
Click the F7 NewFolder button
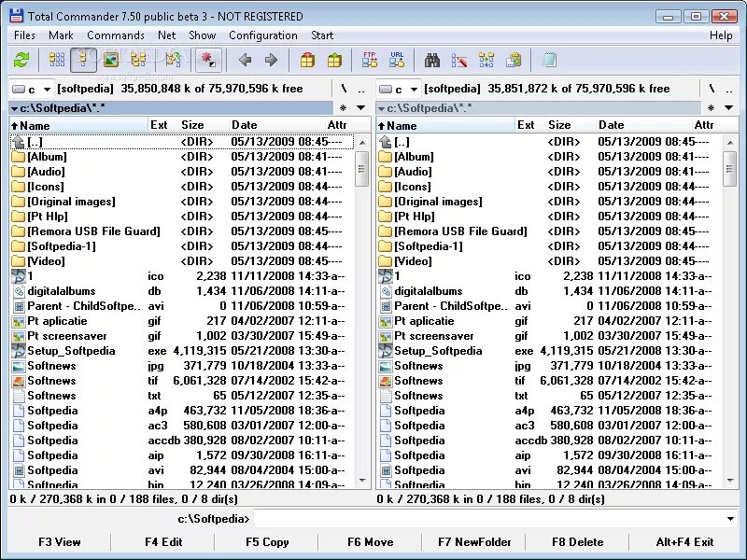click(474, 542)
